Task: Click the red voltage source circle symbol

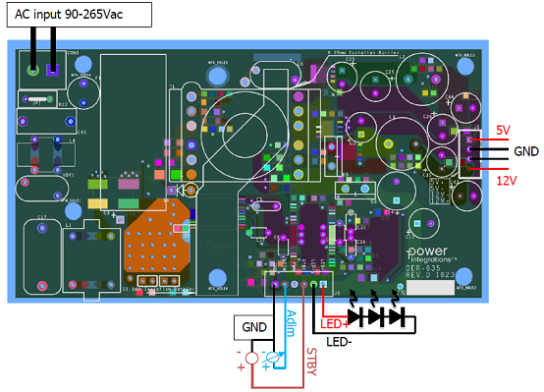Action: click(251, 358)
